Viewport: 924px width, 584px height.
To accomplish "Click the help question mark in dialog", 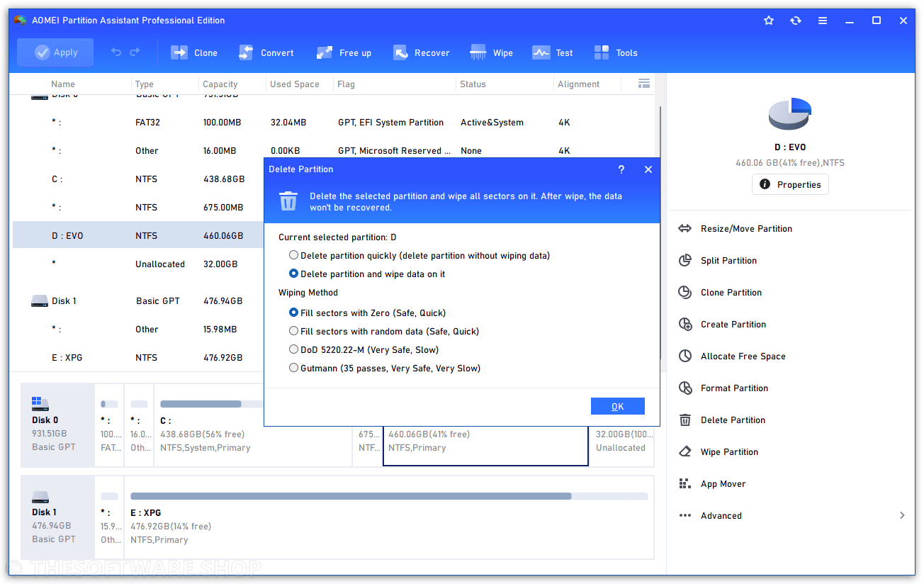I will click(621, 169).
